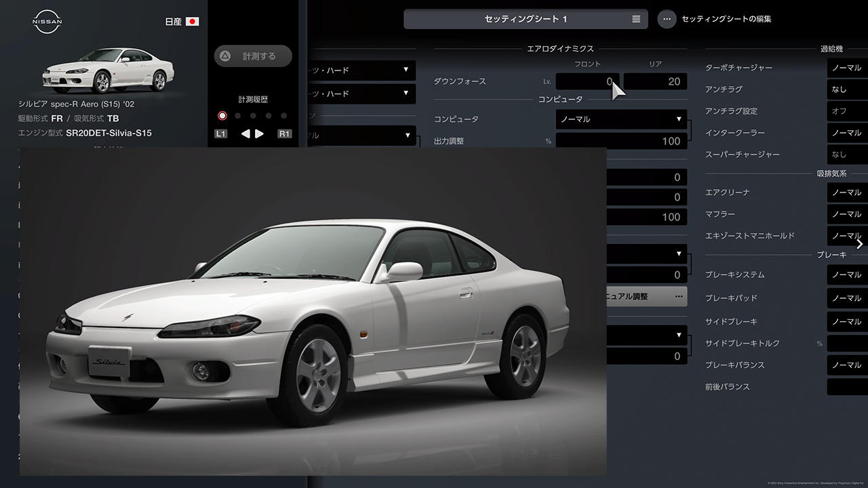Click round three-dots button beside セッティングシートの編集
This screenshot has width=868, height=488.
coord(667,19)
